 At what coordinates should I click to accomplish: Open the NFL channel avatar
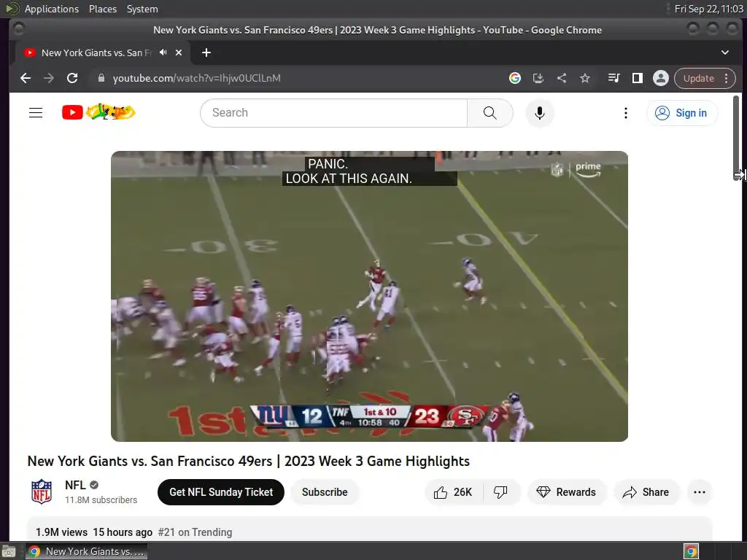[x=42, y=491]
